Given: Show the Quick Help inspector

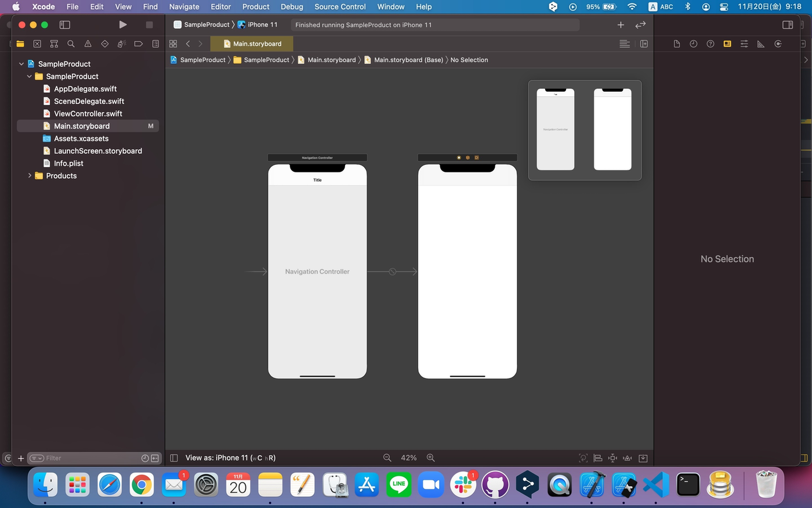Looking at the screenshot, I should pyautogui.click(x=710, y=44).
